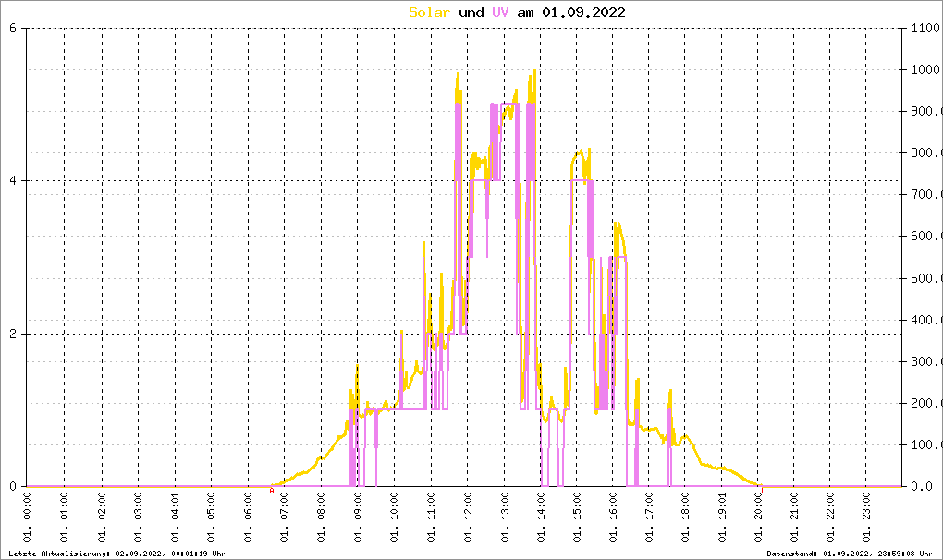Click the red 'A' sunrise marker on the time axis
Screen dimensions: 943x560
272,491
